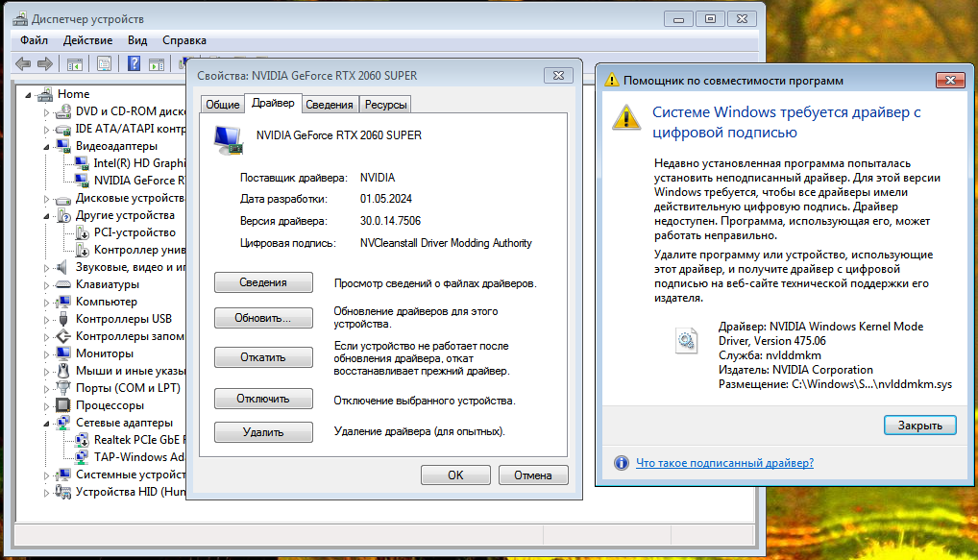Viewport: 978px width, 560px height.
Task: Confirm the properties dialog with OK
Action: coord(455,475)
